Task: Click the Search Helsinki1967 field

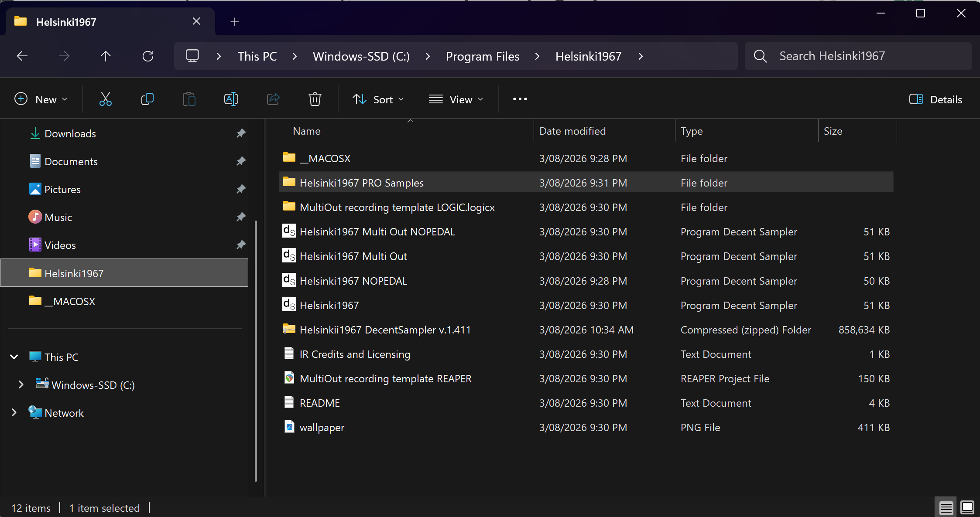Action: point(858,56)
